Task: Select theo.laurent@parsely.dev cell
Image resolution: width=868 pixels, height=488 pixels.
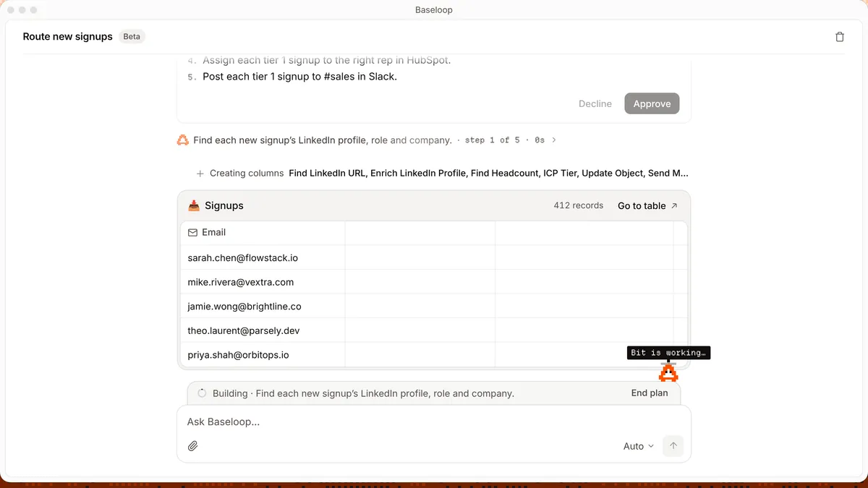Action: [x=263, y=330]
